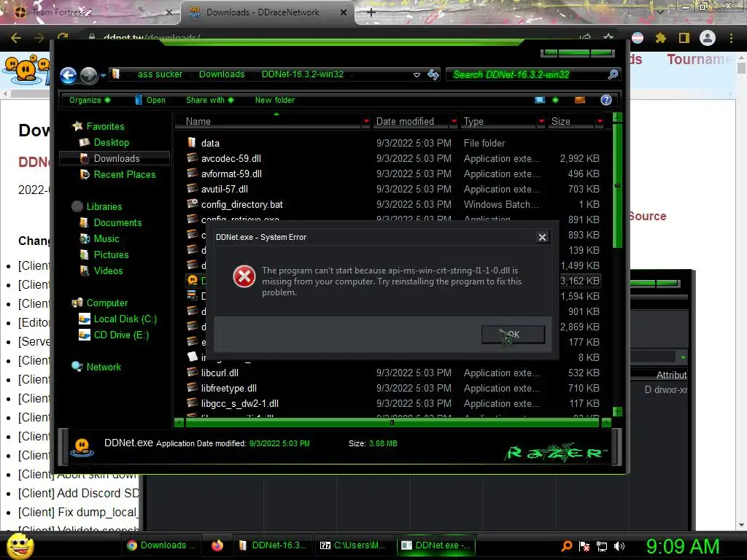Screen dimensions: 747x560
Task: Go back in Explorer with the blue arrow
Action: coord(68,75)
